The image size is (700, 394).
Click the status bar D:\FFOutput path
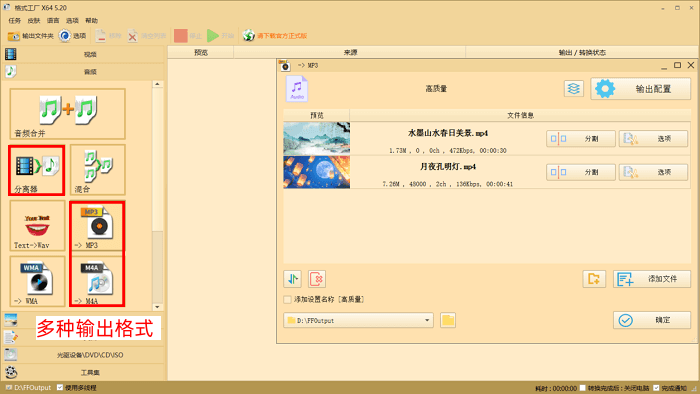pyautogui.click(x=29, y=388)
